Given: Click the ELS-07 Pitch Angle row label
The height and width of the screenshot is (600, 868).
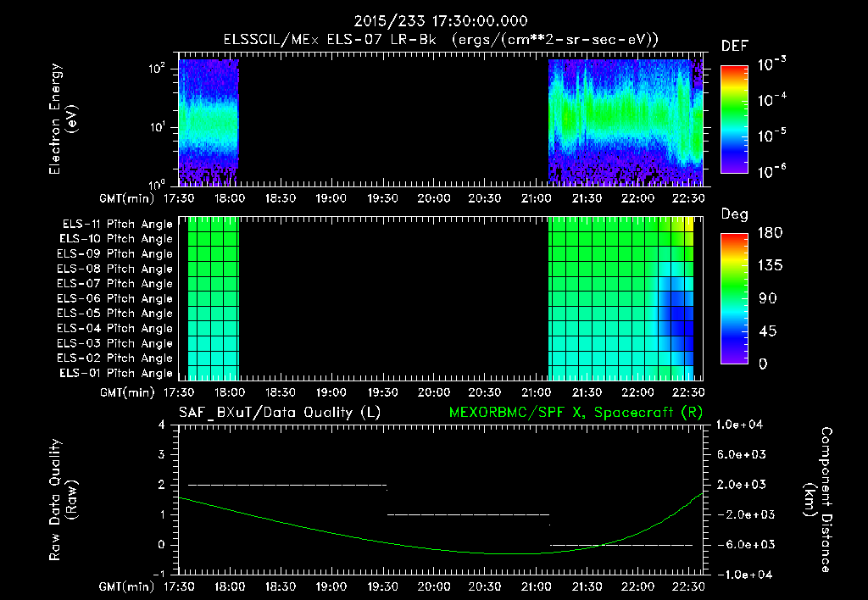Looking at the screenshot, I should coord(115,284).
